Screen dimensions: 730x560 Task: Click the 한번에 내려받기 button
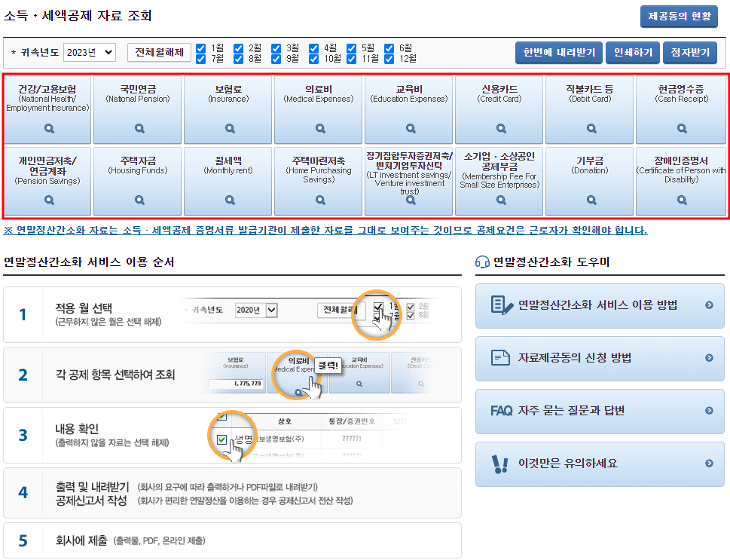(x=562, y=51)
